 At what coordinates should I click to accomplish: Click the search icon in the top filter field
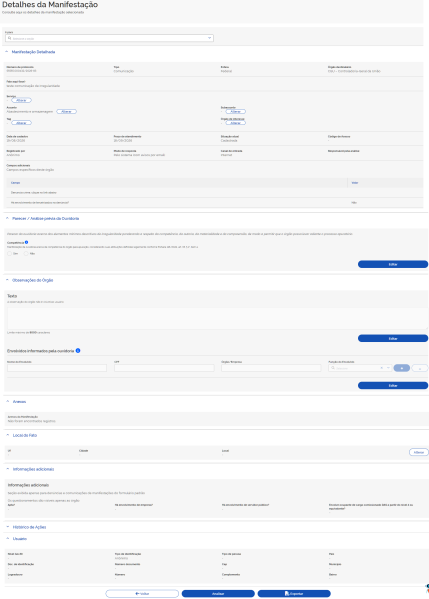tap(10, 38)
